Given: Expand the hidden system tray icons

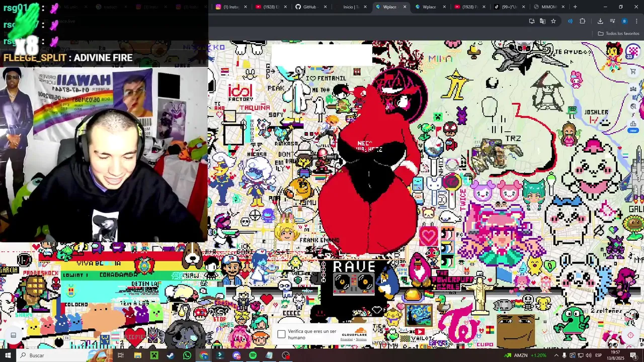Looking at the screenshot, I should point(556,355).
